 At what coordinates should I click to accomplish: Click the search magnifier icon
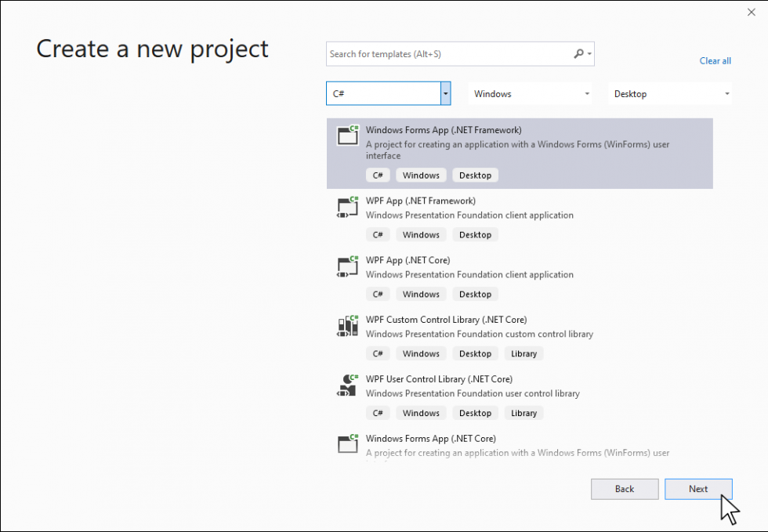coord(579,54)
